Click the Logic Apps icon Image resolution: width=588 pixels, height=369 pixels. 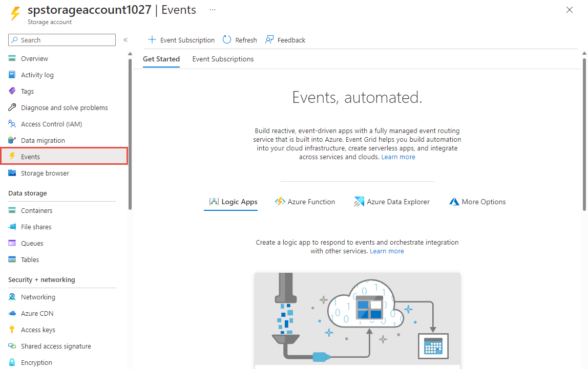[x=214, y=202]
